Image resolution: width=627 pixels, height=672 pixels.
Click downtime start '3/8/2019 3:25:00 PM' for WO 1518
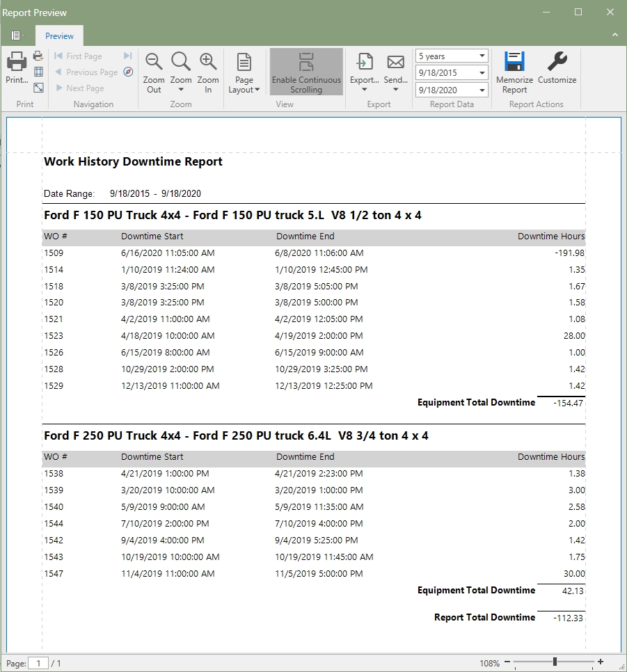pyautogui.click(x=163, y=287)
